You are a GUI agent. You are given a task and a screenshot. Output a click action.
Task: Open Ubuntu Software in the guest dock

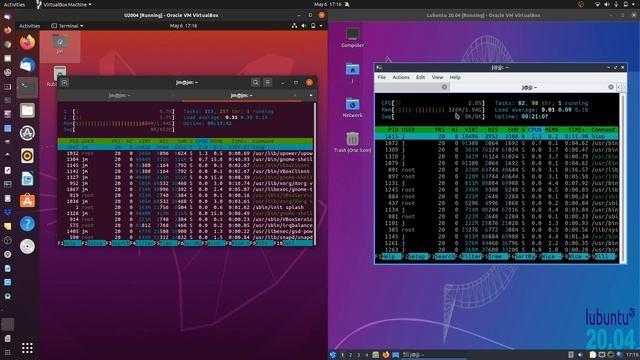click(x=27, y=201)
